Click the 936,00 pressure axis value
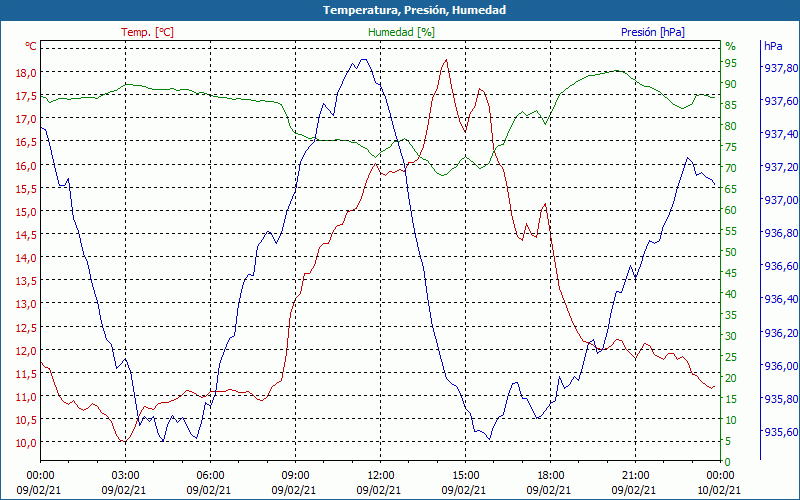Screen dimensions: 800x500 pos(781,366)
